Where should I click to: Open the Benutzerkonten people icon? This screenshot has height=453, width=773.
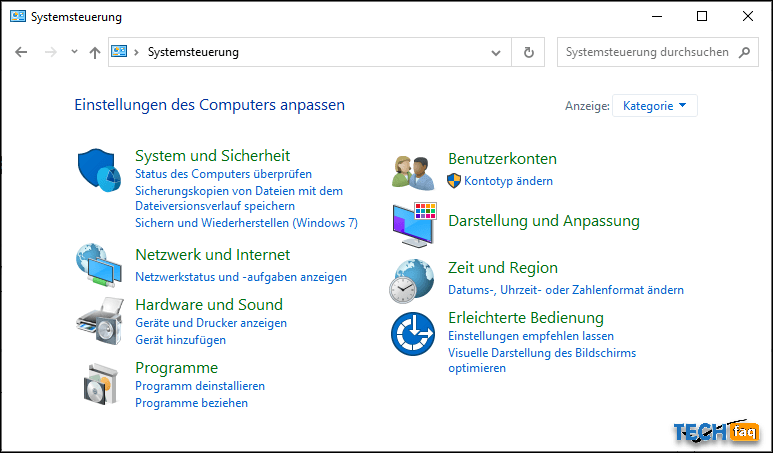click(x=413, y=172)
